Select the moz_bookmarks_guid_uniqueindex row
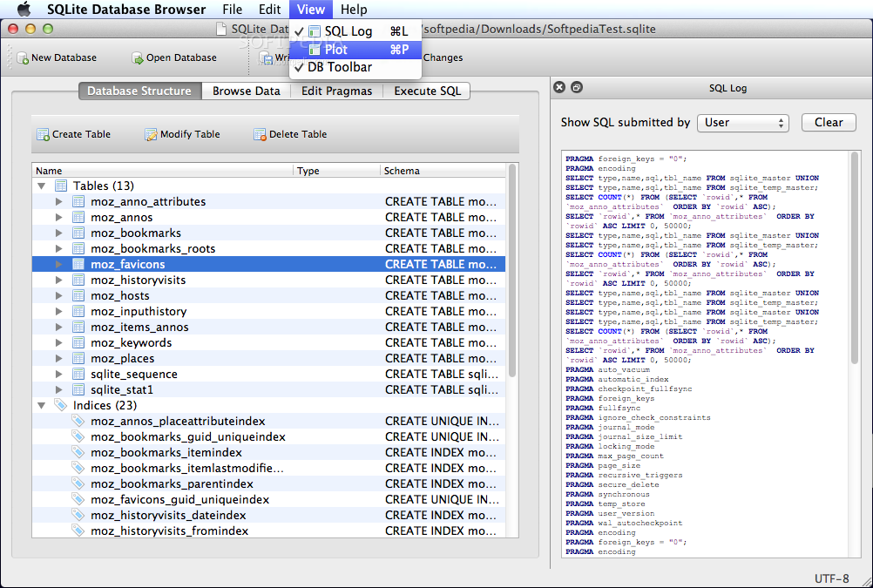Viewport: 873px width, 588px height. tap(269, 436)
